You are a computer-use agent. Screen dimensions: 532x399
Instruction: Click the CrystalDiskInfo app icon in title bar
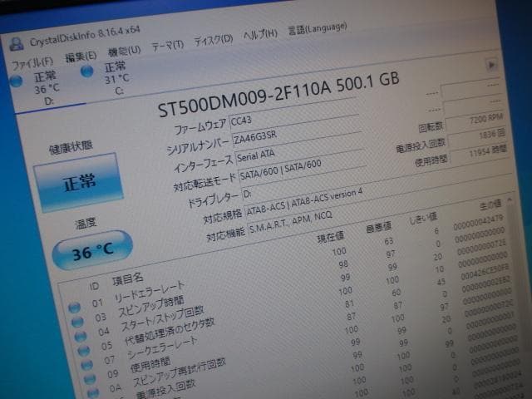[16, 44]
